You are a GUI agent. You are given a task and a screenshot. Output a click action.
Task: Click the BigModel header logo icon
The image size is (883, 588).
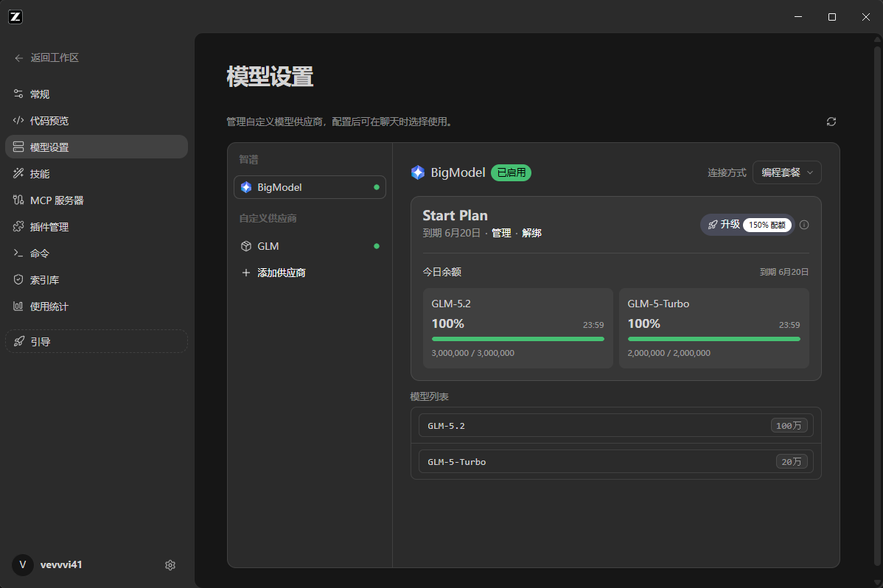coord(418,172)
